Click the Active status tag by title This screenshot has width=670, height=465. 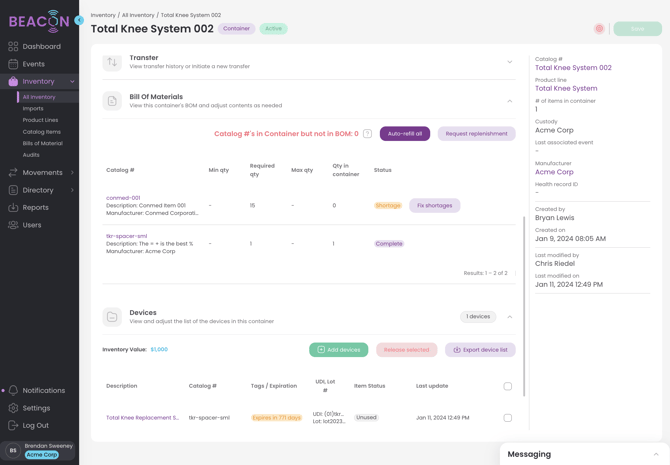pyautogui.click(x=273, y=29)
